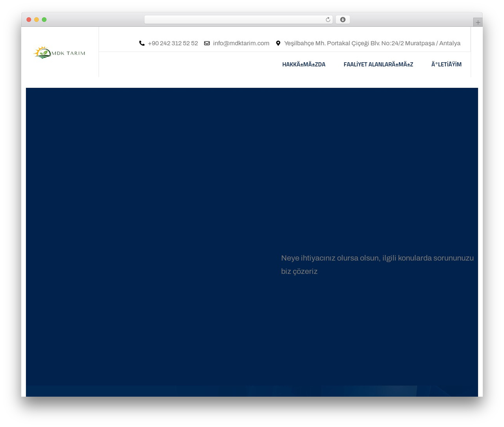
Task: Open the HAKKIMIZDA menu item
Action: (304, 64)
